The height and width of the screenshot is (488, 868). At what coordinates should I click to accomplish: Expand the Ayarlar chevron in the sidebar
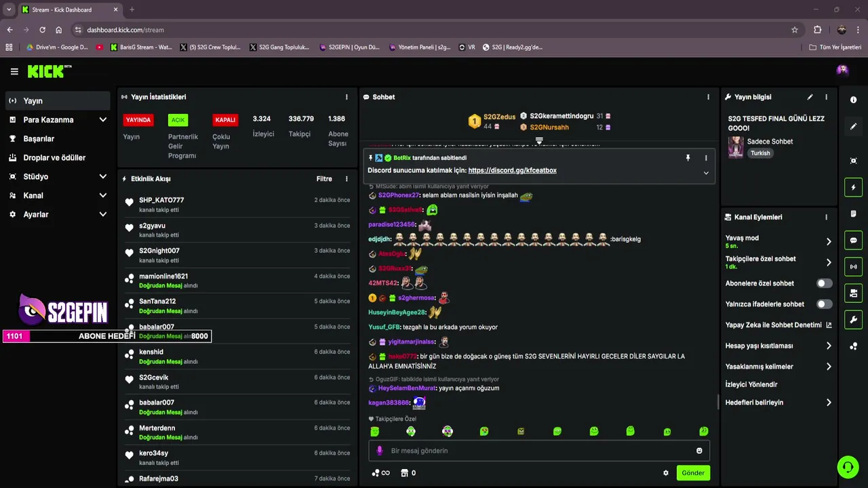pyautogui.click(x=102, y=214)
